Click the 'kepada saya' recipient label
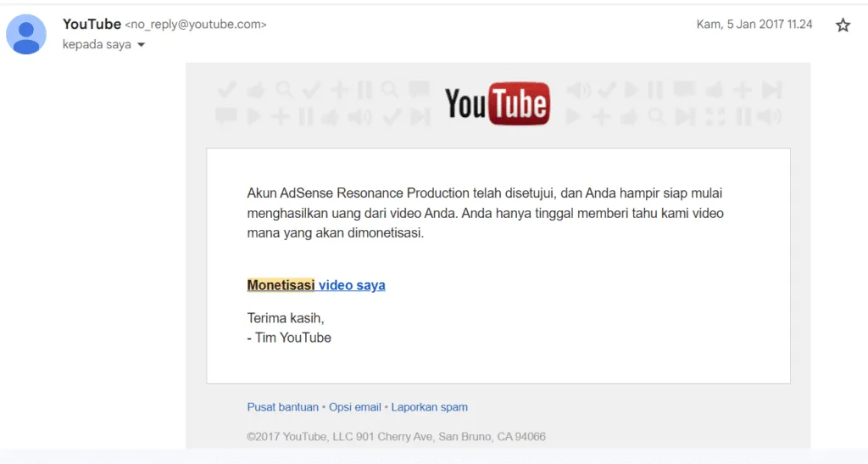Viewport: 868px width, 464px height. point(97,45)
